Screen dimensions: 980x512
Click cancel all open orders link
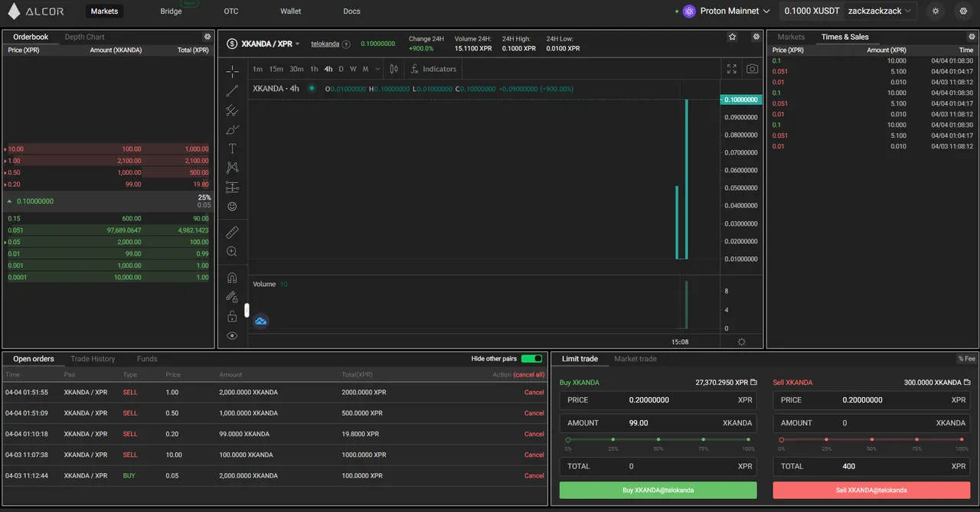[529, 375]
